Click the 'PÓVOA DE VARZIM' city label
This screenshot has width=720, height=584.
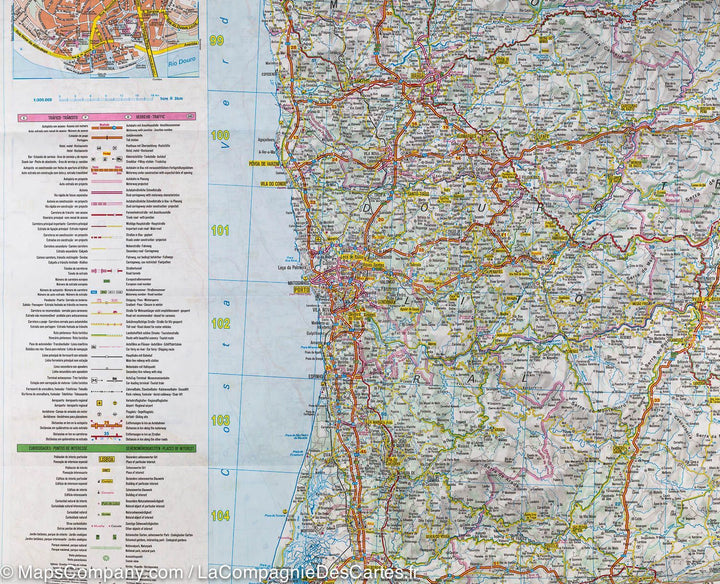265,163
